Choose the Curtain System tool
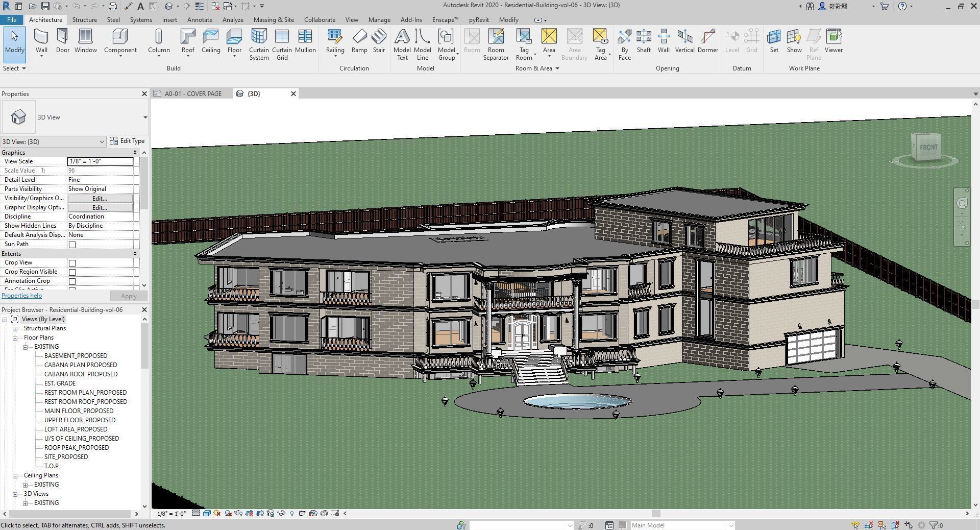This screenshot has width=980, height=530. [x=259, y=44]
